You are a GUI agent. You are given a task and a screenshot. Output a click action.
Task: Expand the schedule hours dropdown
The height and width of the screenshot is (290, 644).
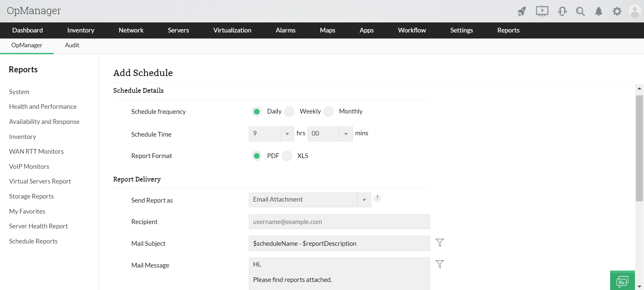pos(287,134)
